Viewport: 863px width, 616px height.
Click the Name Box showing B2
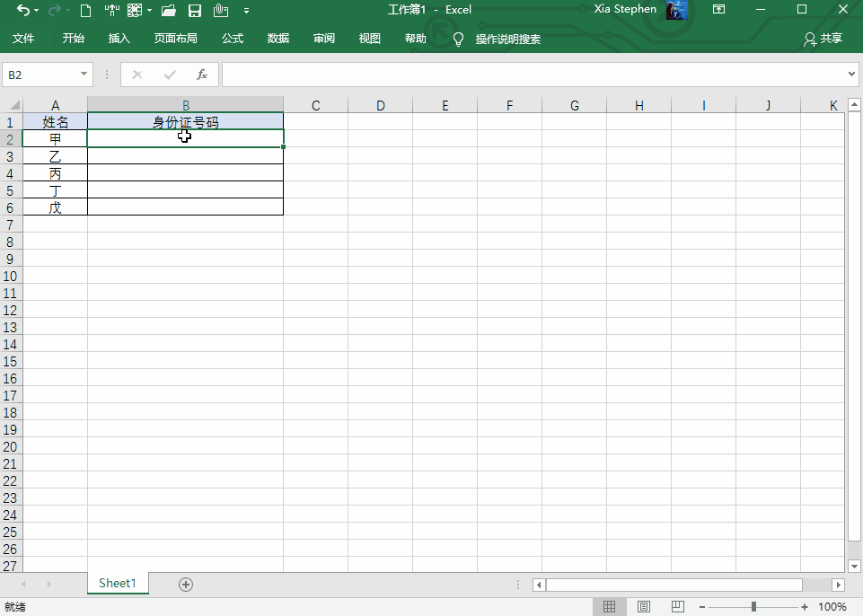[40, 75]
